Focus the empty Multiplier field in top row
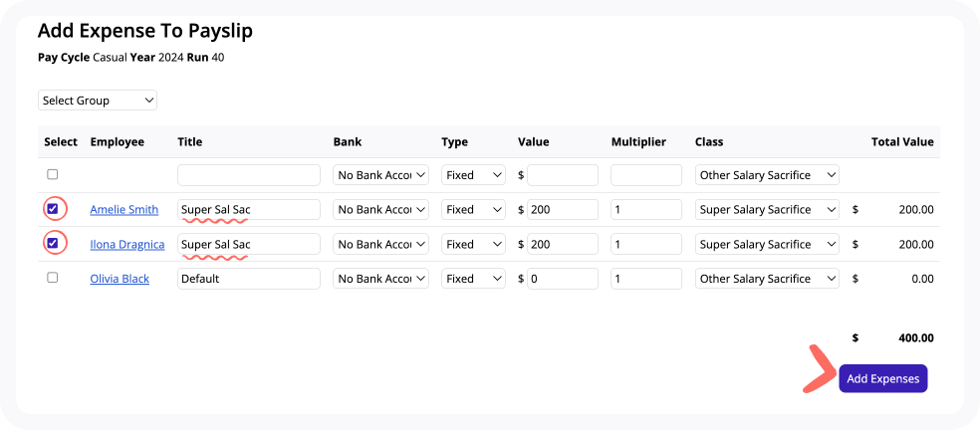This screenshot has width=980, height=430. click(x=646, y=175)
